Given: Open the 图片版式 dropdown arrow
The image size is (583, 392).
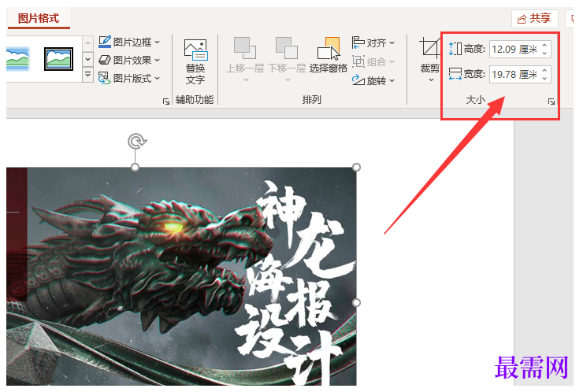Looking at the screenshot, I should point(158,79).
